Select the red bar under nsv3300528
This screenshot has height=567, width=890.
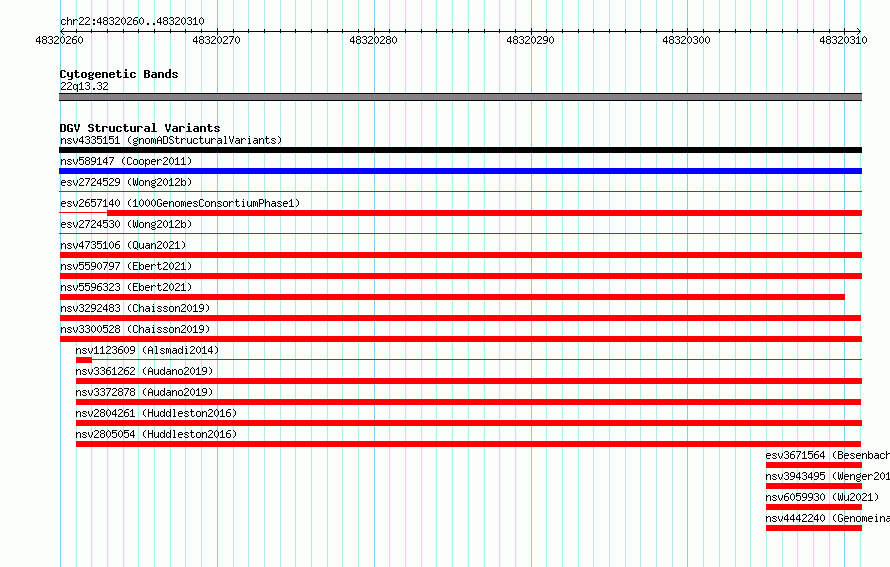pos(460,339)
